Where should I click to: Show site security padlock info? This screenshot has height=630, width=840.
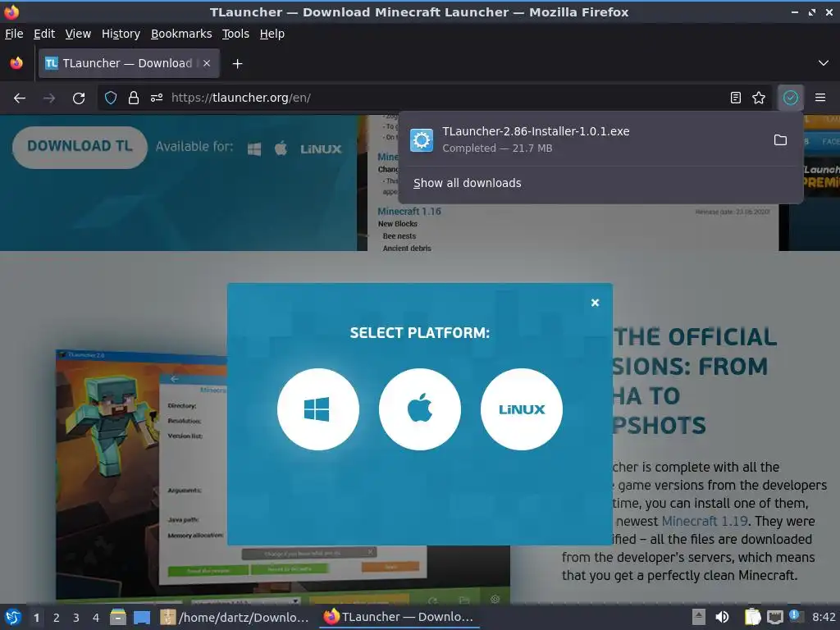(x=134, y=98)
